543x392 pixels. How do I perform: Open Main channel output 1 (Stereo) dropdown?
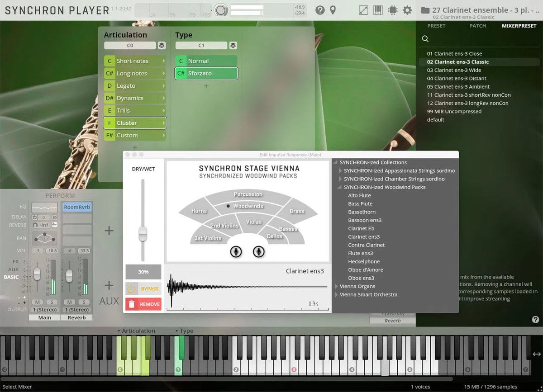(45, 310)
